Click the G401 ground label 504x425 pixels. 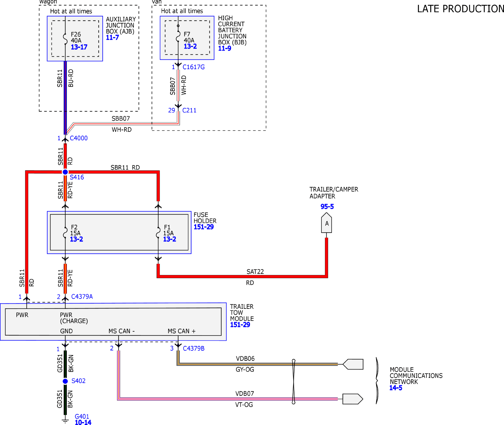[x=82, y=416]
